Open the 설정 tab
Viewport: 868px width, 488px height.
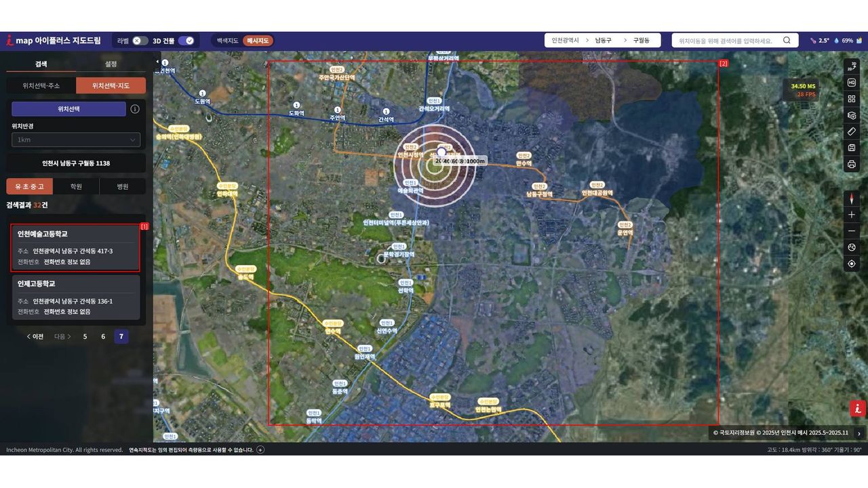[x=111, y=64]
